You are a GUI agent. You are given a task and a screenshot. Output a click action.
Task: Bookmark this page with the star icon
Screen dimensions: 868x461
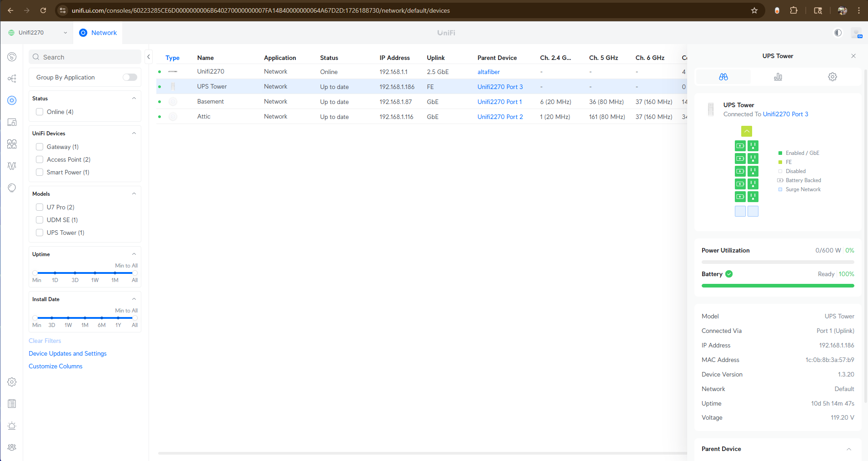(x=754, y=10)
